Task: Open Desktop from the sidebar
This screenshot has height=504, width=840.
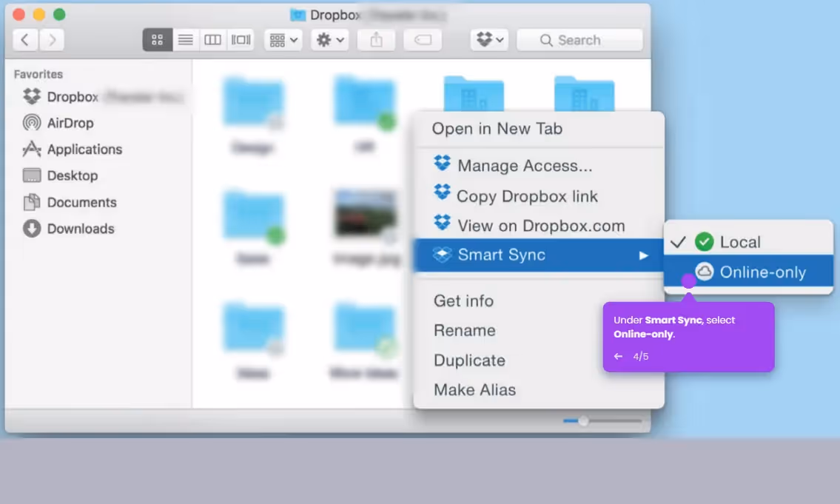Action: click(73, 175)
